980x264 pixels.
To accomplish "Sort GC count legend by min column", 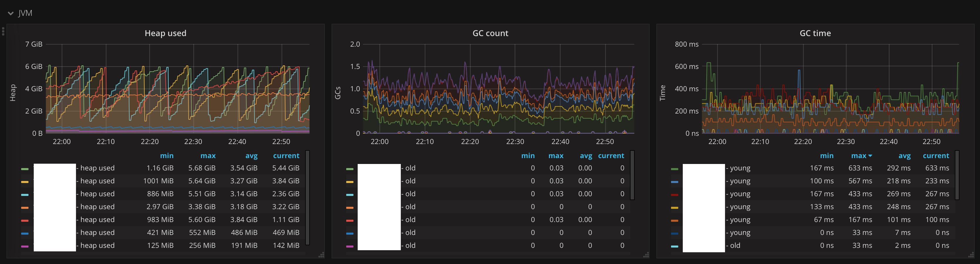I will coord(528,155).
